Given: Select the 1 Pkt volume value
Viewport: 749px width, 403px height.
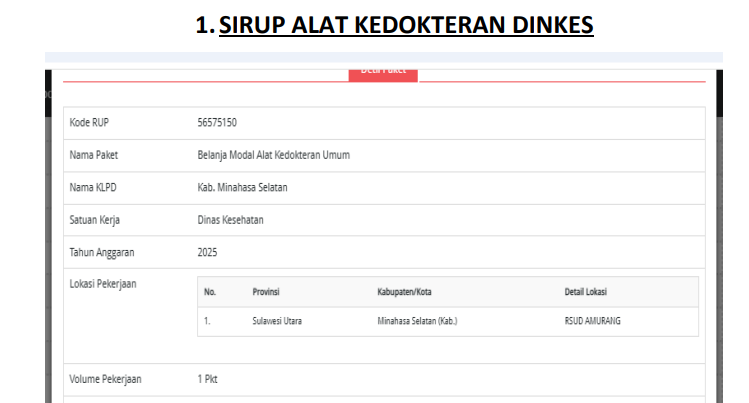Looking at the screenshot, I should tap(207, 380).
